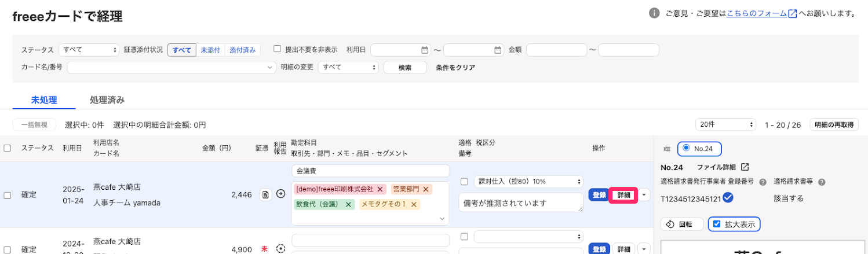Click the 燕cafe 大崎店 text in 2,446 row
Screen dimensions: 868x254
116,187
